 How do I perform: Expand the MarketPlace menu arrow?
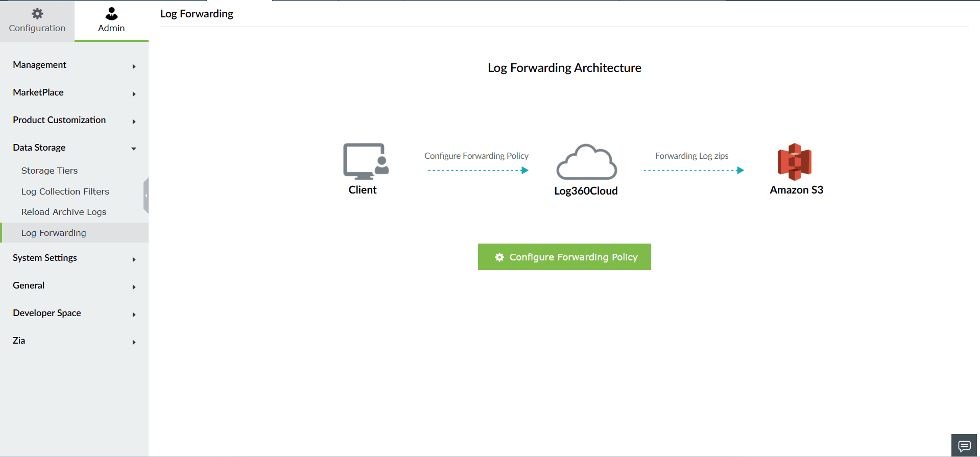[134, 94]
